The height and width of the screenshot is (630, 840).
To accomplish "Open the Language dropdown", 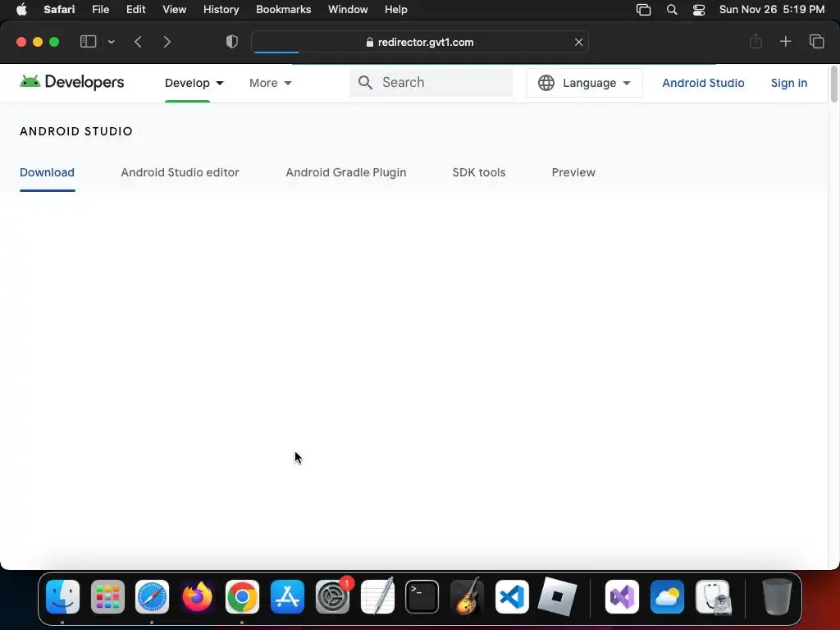I will click(x=584, y=83).
